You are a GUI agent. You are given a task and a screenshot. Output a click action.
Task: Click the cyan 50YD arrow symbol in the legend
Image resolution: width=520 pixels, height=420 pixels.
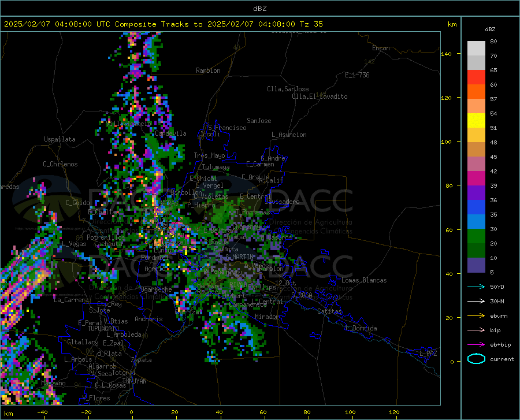(x=476, y=287)
